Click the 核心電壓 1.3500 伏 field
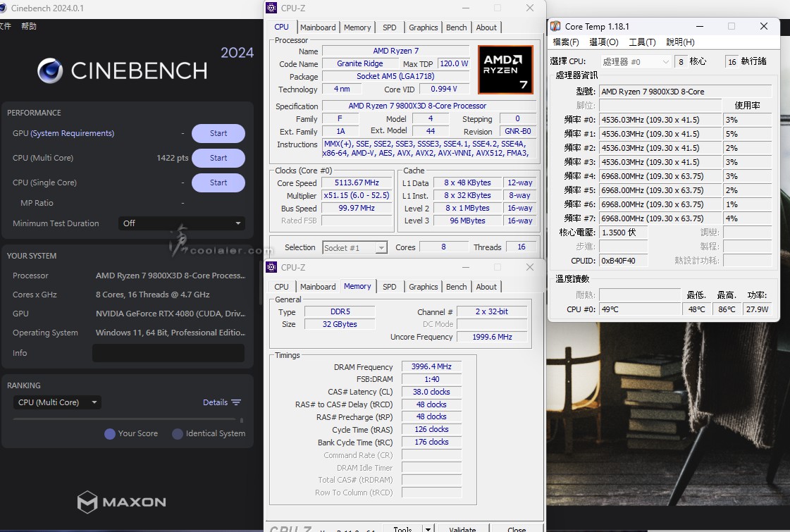790x532 pixels. (x=623, y=233)
